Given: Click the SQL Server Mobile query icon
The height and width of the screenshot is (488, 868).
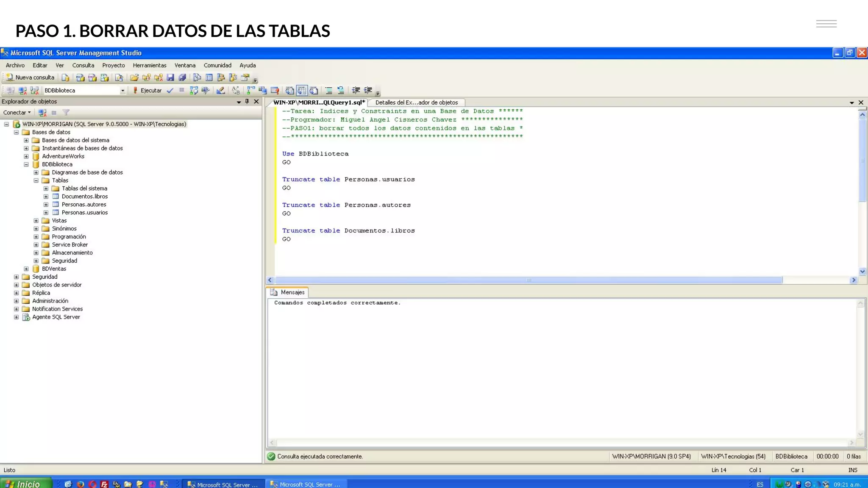Looking at the screenshot, I should point(119,78).
